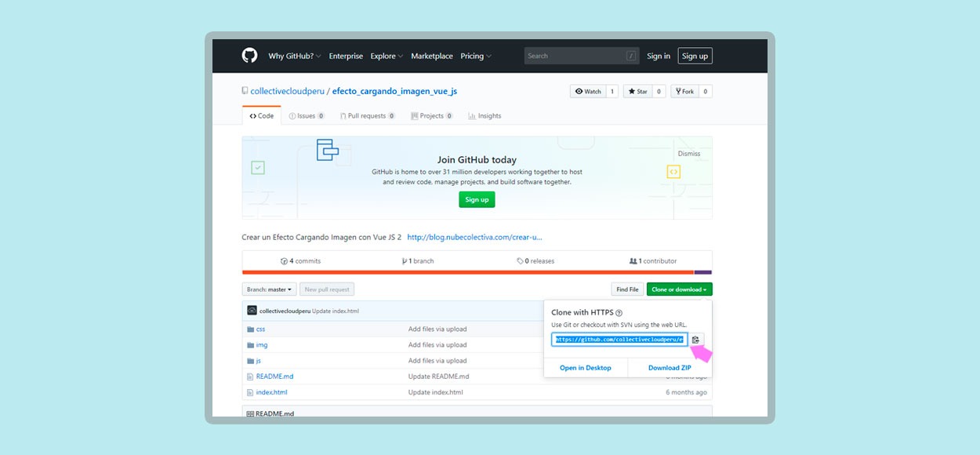Open Add files via upload for css
This screenshot has height=455, width=980.
(437, 329)
